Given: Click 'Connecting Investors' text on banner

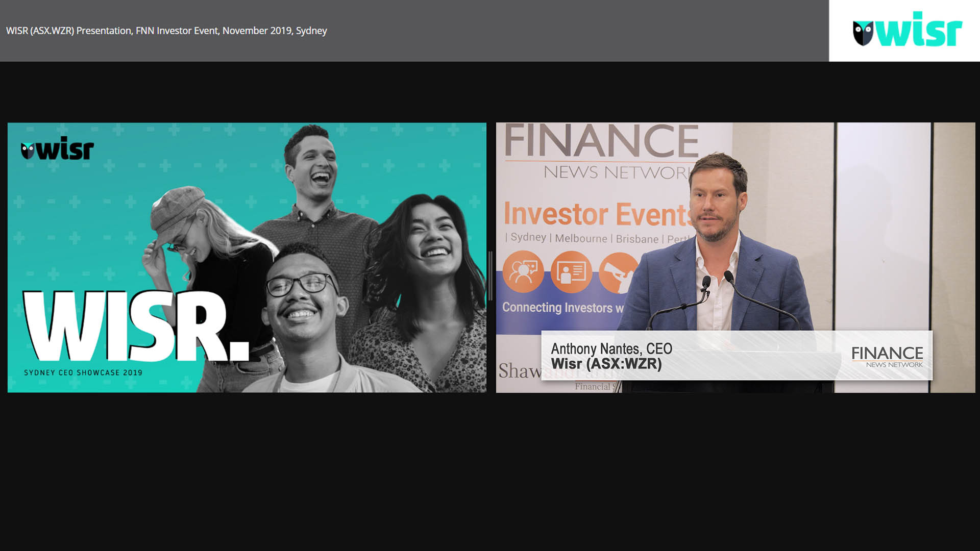Looking at the screenshot, I should point(557,307).
